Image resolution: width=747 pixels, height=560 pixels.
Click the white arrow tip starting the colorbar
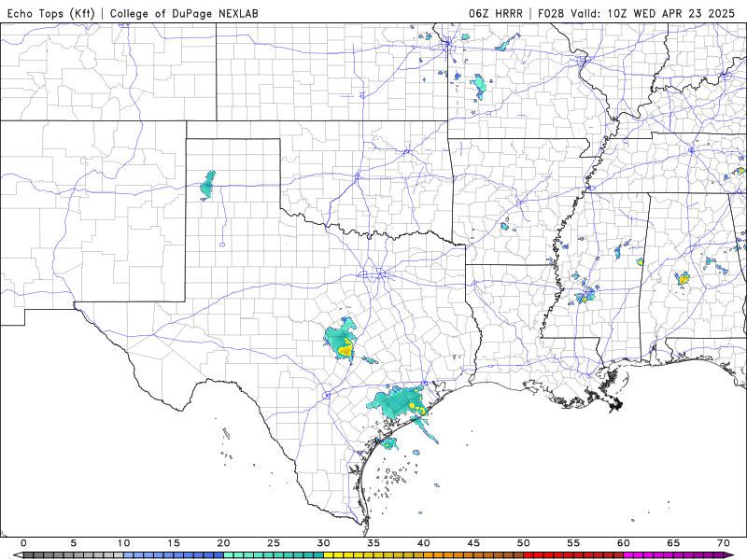click(18, 555)
